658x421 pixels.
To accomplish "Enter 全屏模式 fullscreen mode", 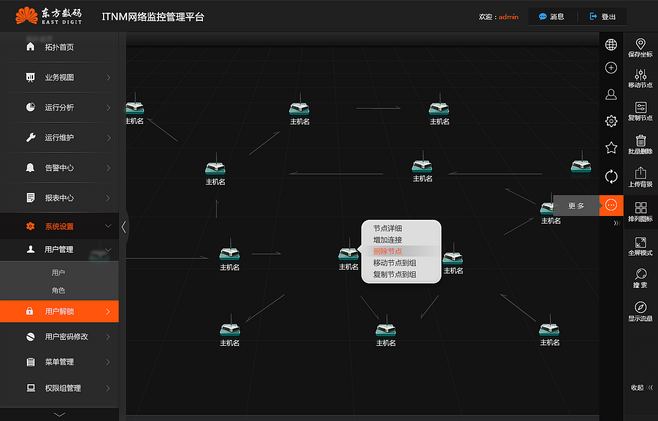I will (x=641, y=243).
